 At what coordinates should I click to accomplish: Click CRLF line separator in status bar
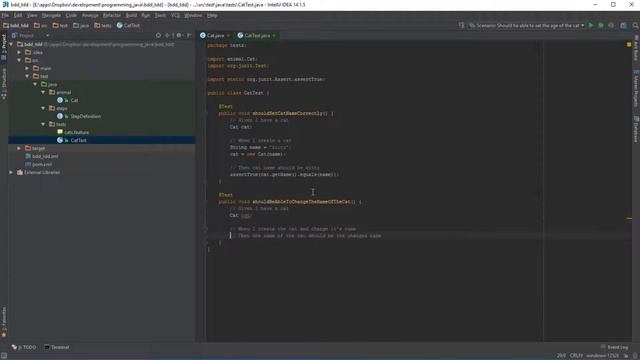576,356
